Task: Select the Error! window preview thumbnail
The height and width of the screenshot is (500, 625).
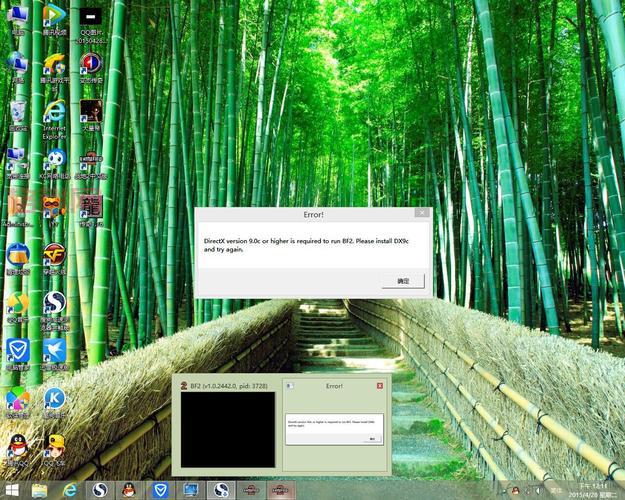Action: coord(334,429)
